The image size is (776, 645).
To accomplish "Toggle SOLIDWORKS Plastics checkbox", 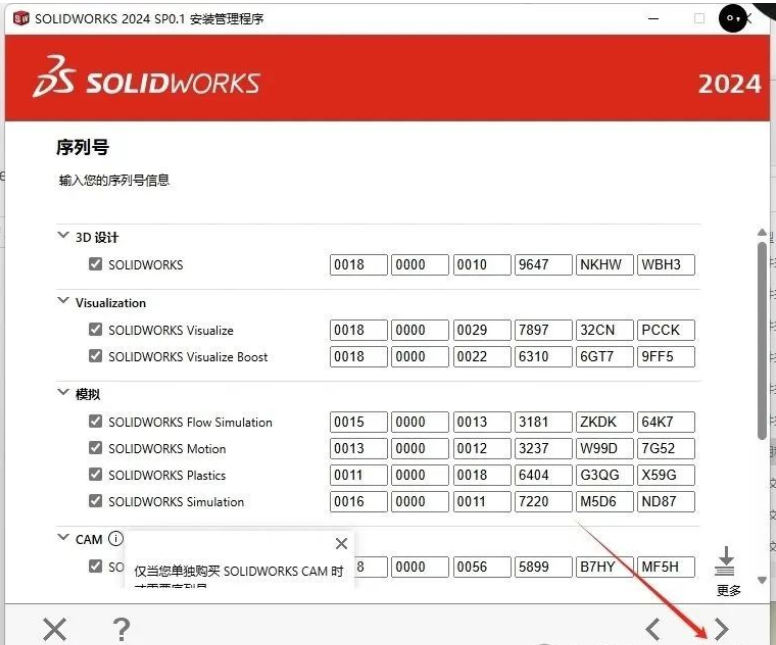I will click(95, 474).
